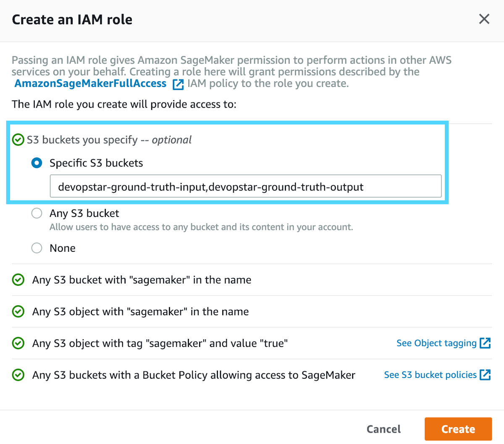Click the check icon beside the object tagging rule
Viewport: 504px width, 444px height.
click(18, 343)
